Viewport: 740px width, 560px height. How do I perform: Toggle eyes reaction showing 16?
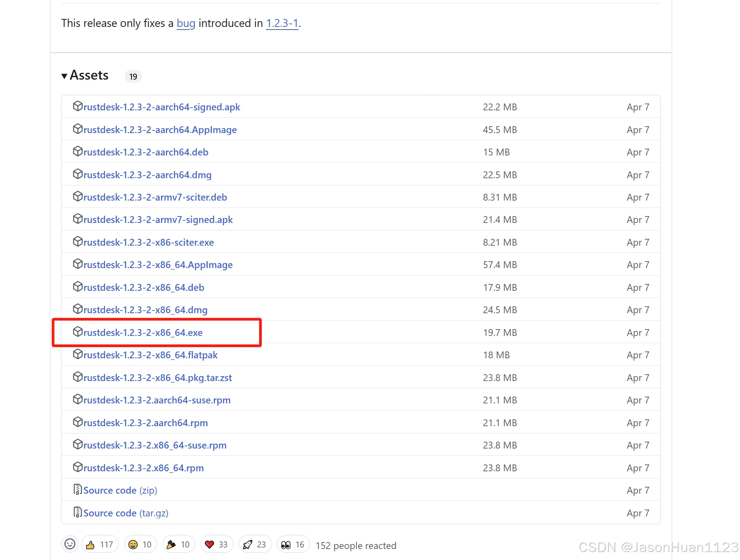(x=293, y=544)
